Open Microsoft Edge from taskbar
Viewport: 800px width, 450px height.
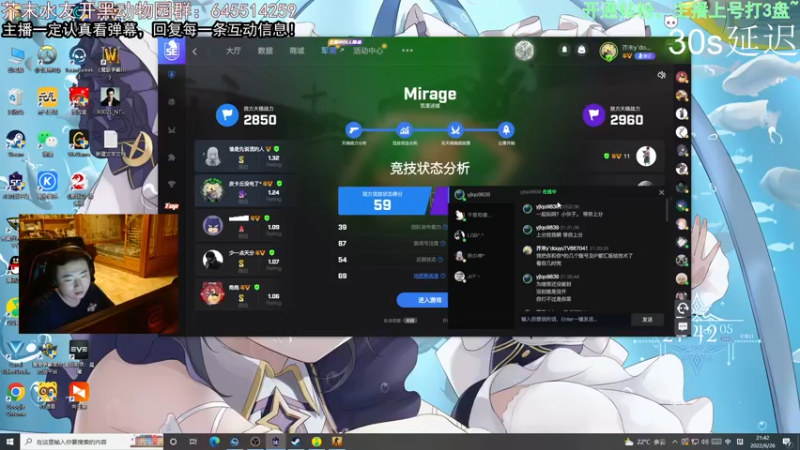click(214, 441)
